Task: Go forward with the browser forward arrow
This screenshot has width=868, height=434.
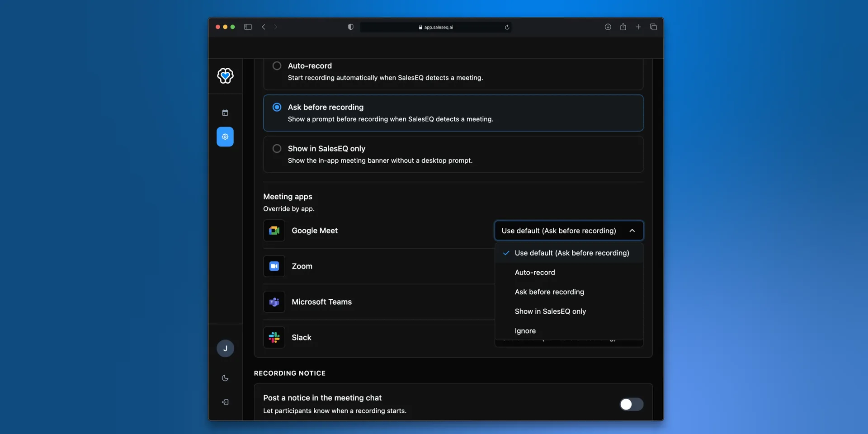Action: [x=275, y=27]
